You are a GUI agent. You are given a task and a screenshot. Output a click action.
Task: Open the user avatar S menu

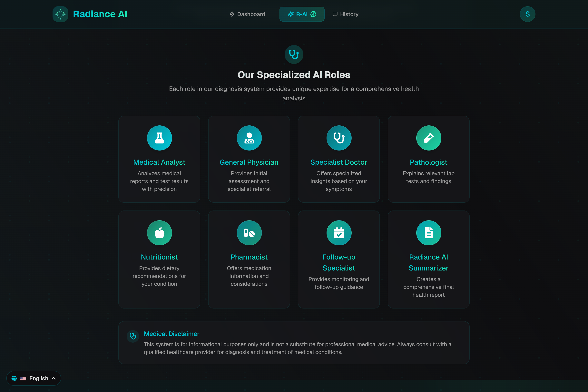pos(527,14)
